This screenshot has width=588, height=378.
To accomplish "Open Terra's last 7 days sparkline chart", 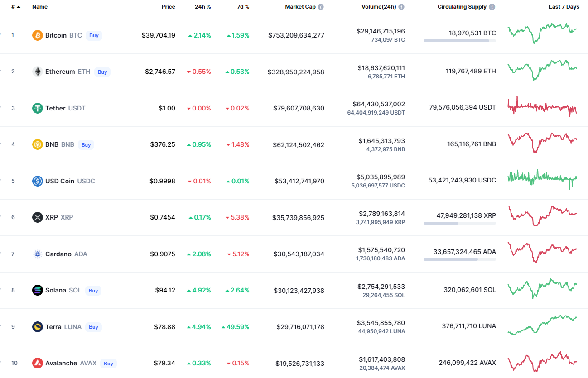I will pos(542,325).
